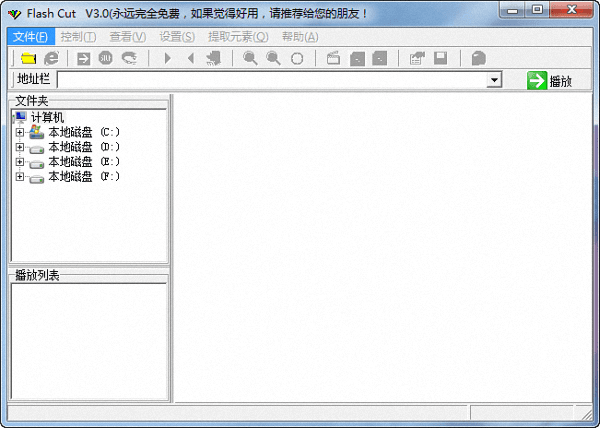Expand the 本地磁盘 (D:) tree node
The height and width of the screenshot is (428, 600).
pyautogui.click(x=19, y=147)
